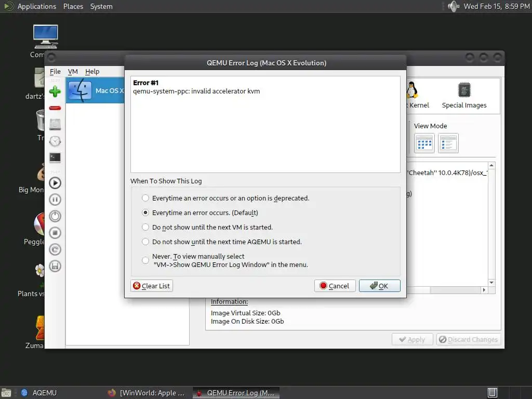Stop the VM with the stop icon
The width and height of the screenshot is (532, 399).
[55, 233]
